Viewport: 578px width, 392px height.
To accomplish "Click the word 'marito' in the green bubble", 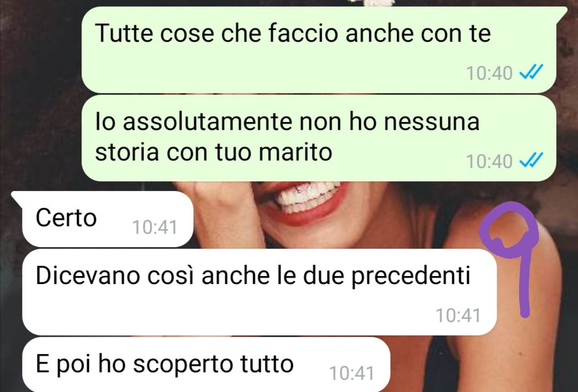I will (x=295, y=152).
